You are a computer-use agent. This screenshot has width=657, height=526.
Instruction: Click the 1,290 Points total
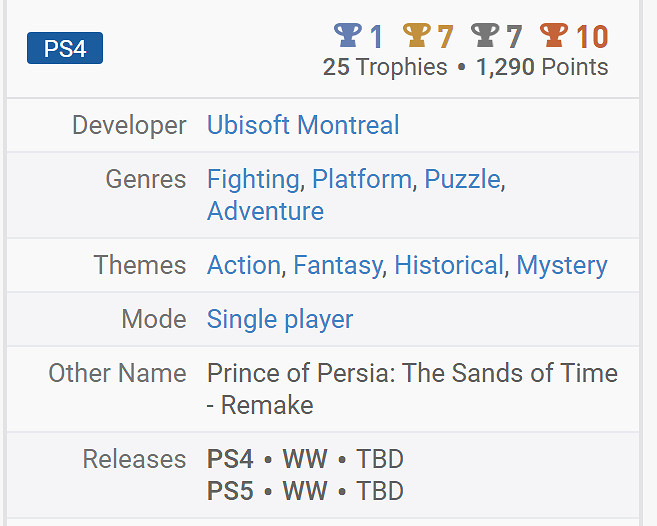[x=542, y=67]
